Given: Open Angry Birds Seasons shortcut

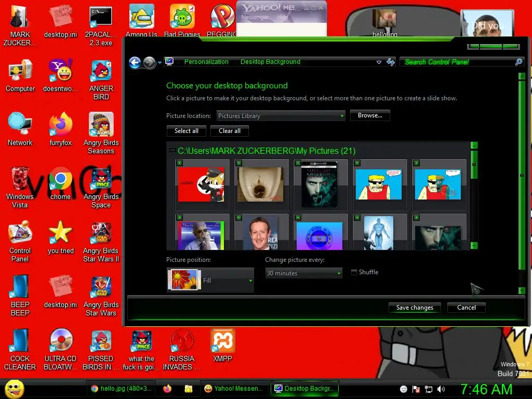Looking at the screenshot, I should (x=101, y=134).
